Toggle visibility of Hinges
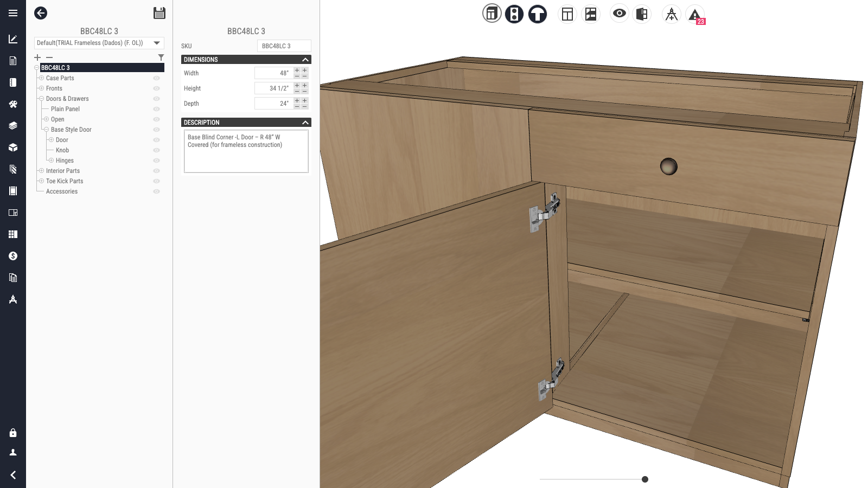This screenshot has width=868, height=488. click(156, 160)
